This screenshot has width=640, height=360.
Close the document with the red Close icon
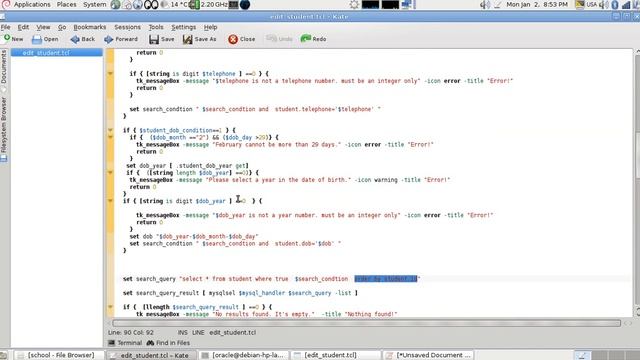[x=242, y=39]
